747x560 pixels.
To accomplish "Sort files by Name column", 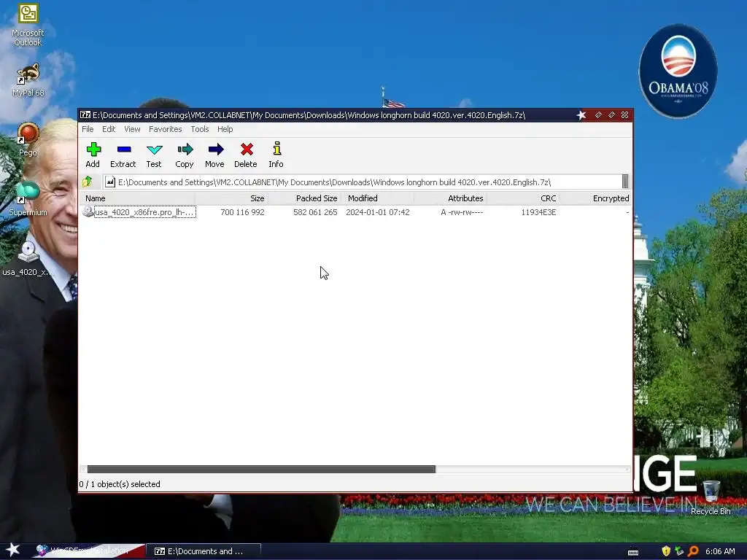I will coord(137,198).
